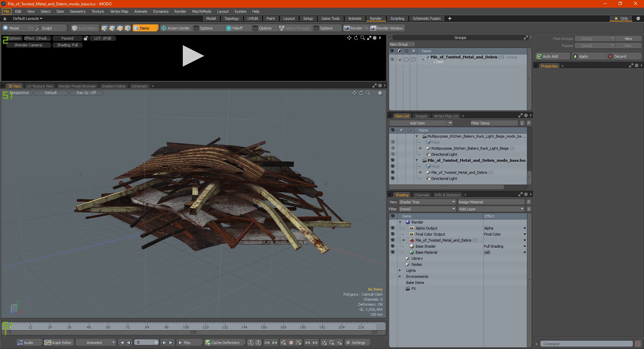Expand the Environments entry in Shader Tree
The width and height of the screenshot is (644, 349).
(400, 277)
